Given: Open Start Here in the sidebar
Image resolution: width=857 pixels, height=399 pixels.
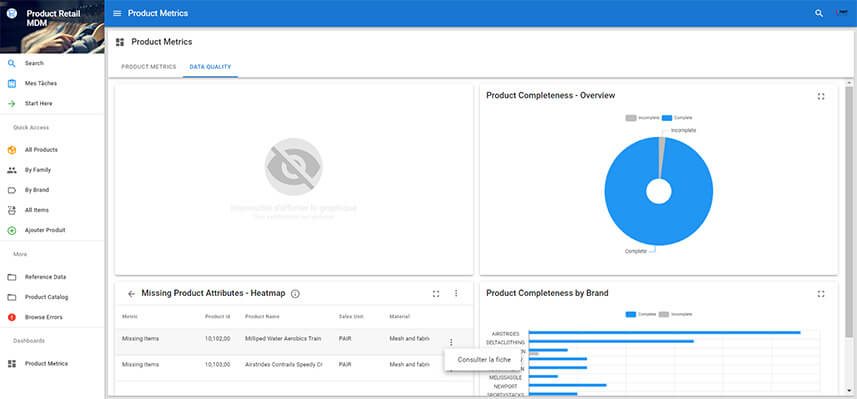Looking at the screenshot, I should click(39, 103).
